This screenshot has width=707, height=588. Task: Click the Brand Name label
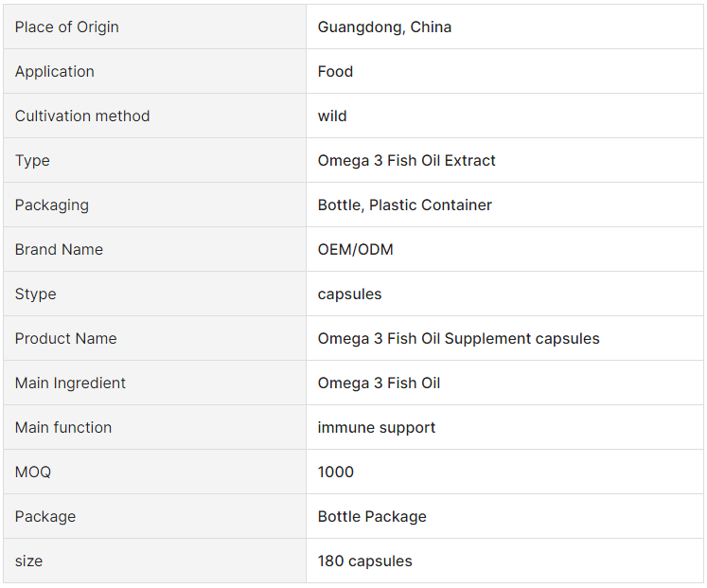[x=59, y=249]
